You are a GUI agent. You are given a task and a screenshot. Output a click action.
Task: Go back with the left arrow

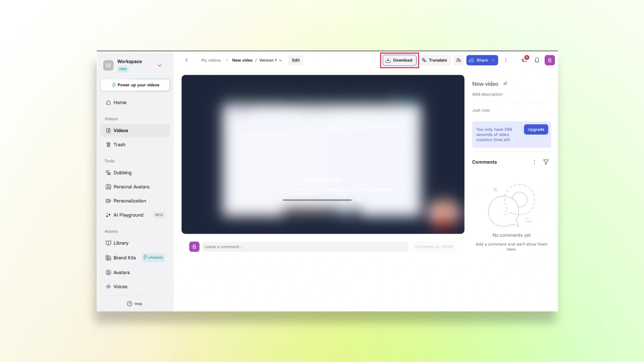187,60
